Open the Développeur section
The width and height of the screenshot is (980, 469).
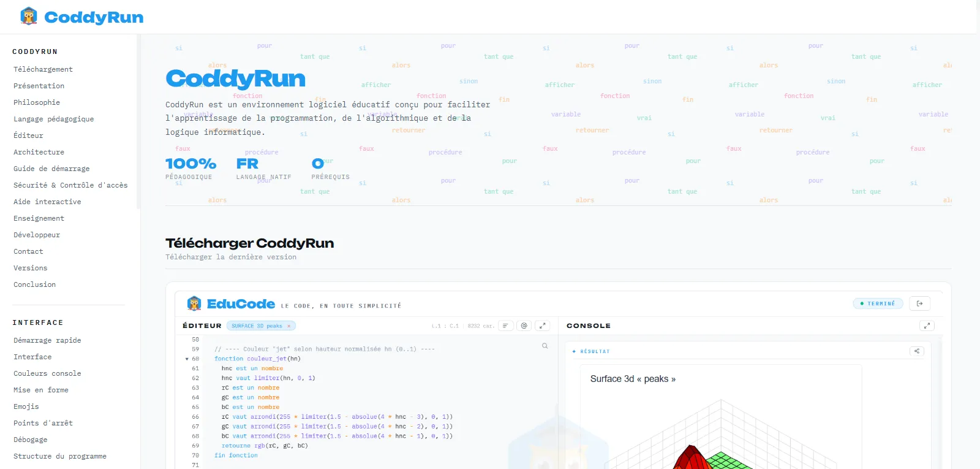(37, 235)
